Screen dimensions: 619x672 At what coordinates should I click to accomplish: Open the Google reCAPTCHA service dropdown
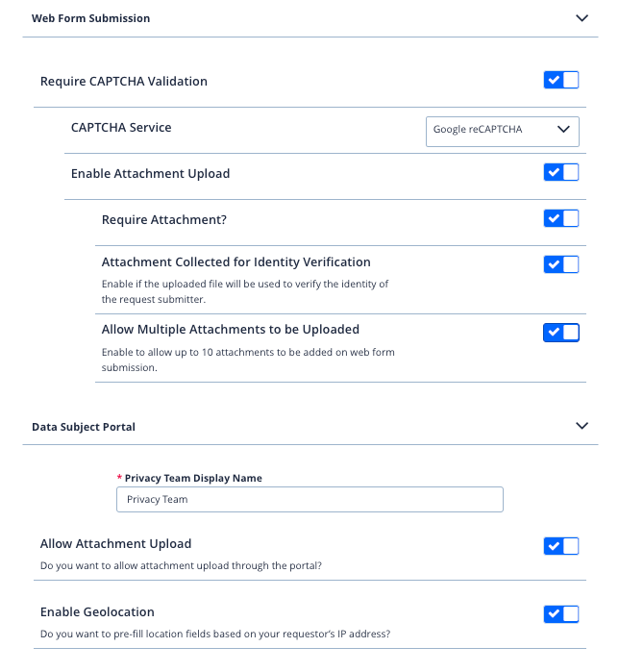[502, 130]
